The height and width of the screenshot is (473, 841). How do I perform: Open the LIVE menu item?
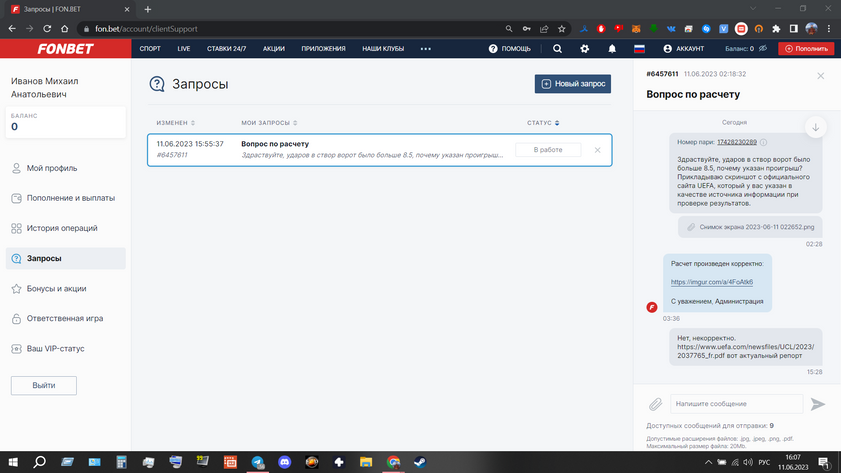click(183, 49)
